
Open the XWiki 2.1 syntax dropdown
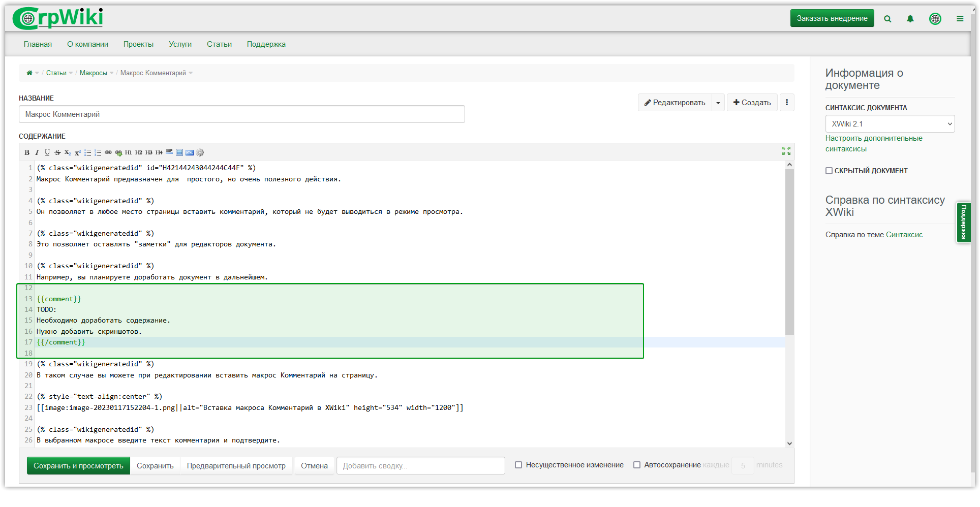click(x=890, y=124)
